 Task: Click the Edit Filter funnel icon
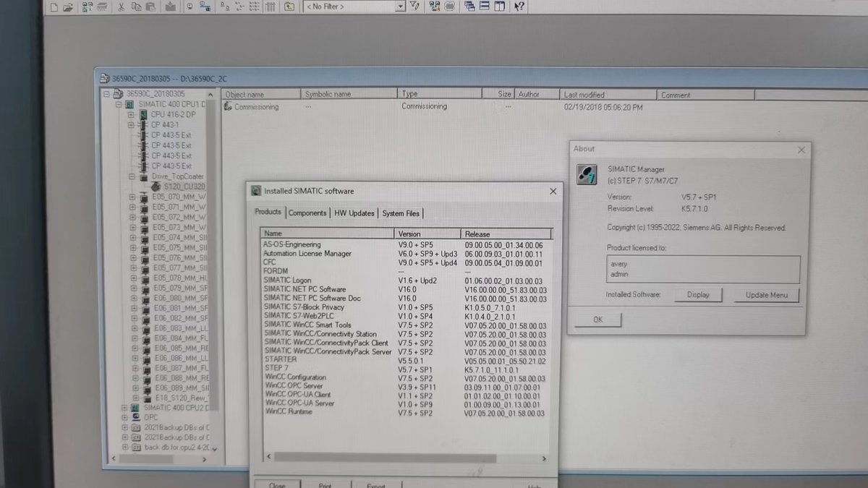coord(414,7)
